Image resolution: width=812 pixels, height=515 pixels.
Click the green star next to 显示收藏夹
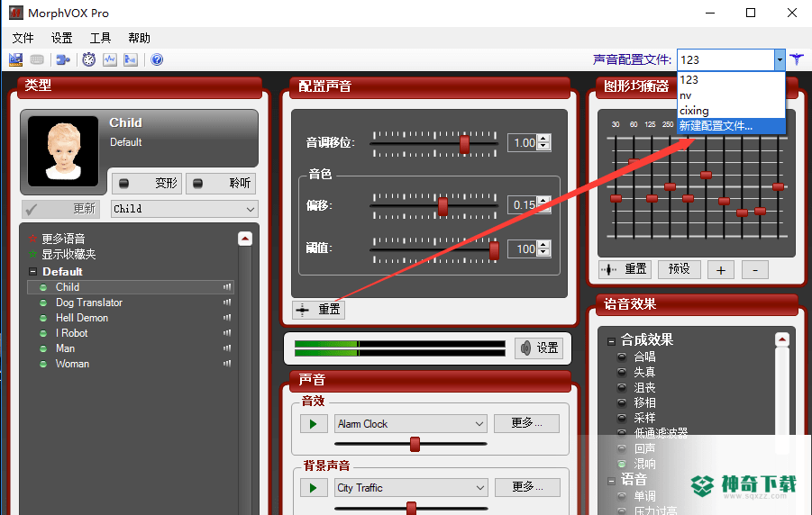(x=32, y=254)
